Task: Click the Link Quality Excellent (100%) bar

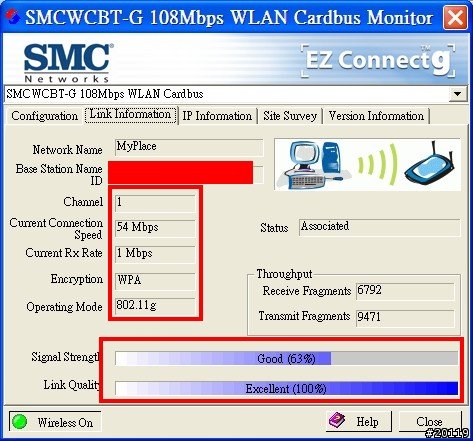Action: point(286,389)
